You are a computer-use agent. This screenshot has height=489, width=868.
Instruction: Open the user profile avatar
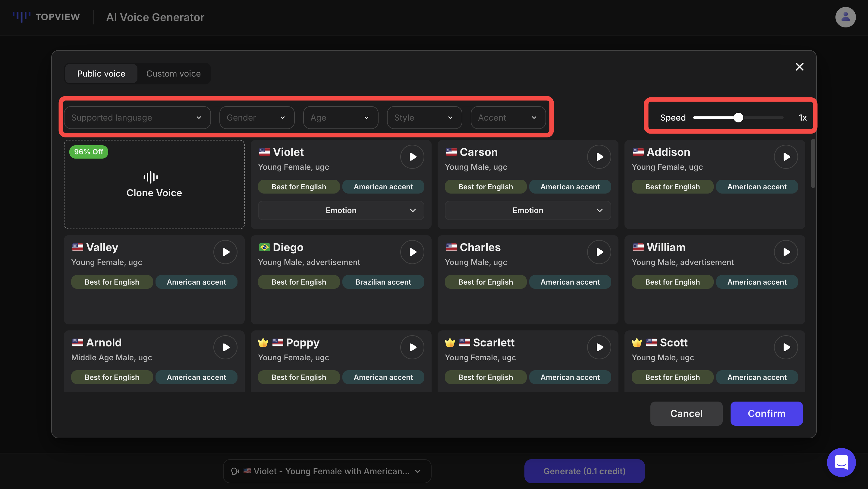845,17
